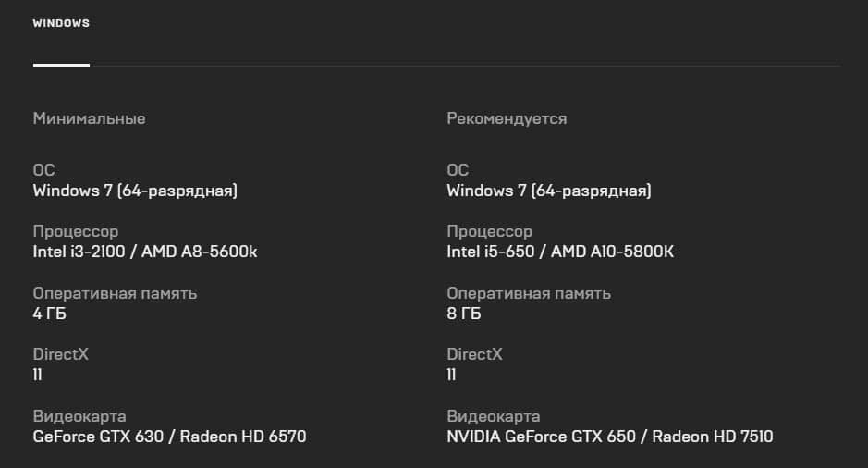The height and width of the screenshot is (468, 868).
Task: Click the recommended Процессор label
Action: 489,231
